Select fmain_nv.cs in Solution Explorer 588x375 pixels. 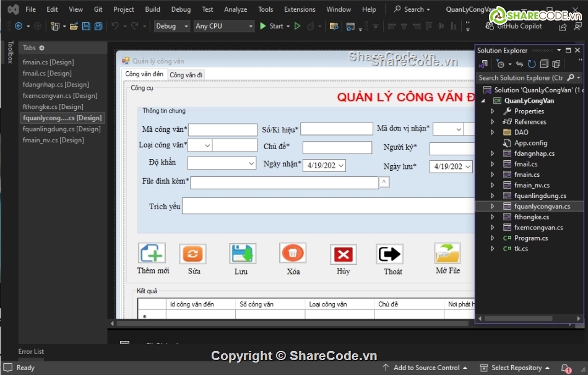pyautogui.click(x=532, y=185)
